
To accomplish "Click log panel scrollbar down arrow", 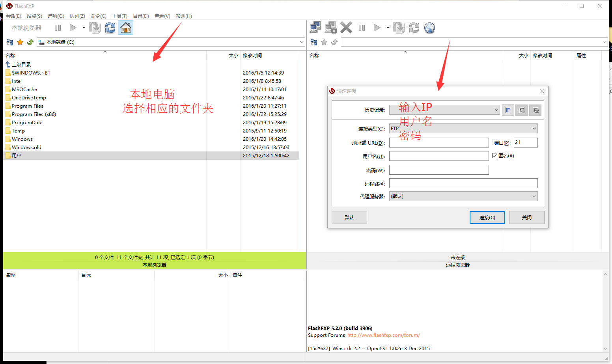I will coord(606,349).
